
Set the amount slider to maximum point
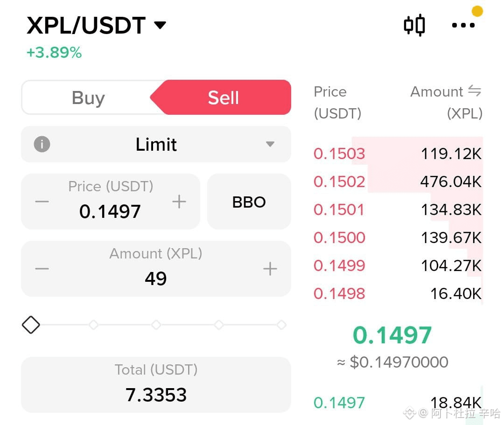point(281,325)
